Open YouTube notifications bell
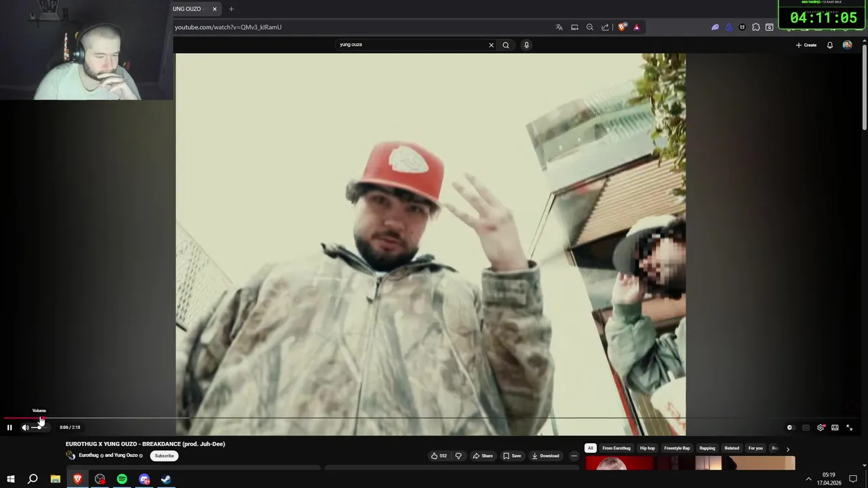 click(829, 45)
